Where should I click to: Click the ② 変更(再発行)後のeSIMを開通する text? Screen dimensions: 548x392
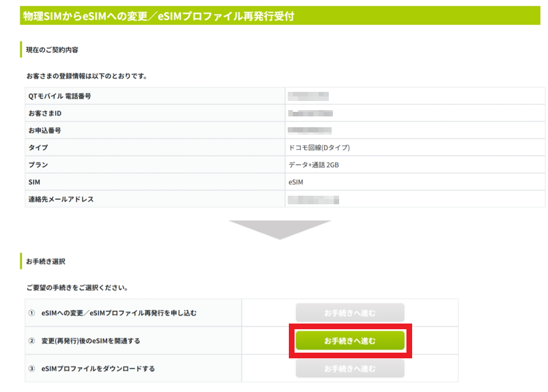click(84, 341)
